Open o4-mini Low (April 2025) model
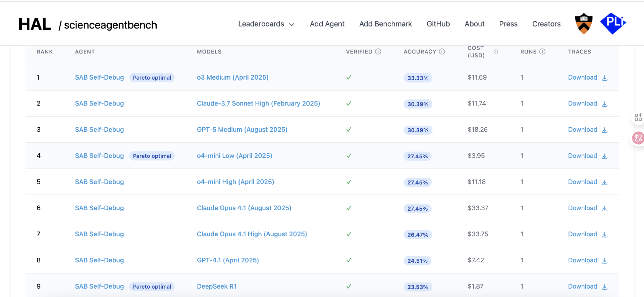Viewport: 644px width, 297px height. (x=234, y=156)
